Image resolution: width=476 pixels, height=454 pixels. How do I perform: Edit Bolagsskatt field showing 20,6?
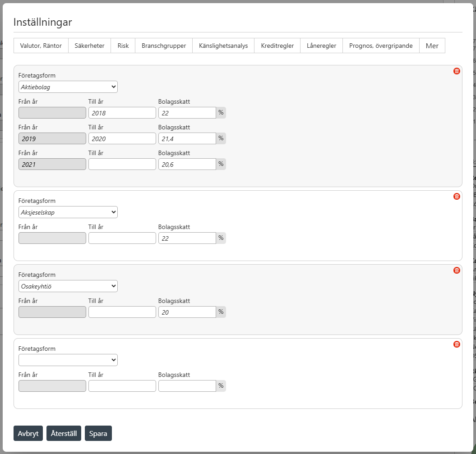tap(187, 165)
